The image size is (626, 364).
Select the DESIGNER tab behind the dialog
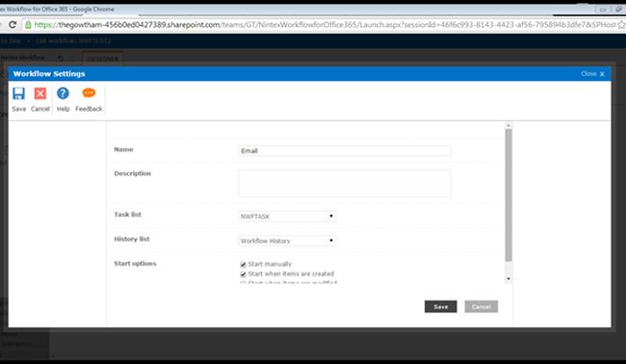tap(103, 59)
